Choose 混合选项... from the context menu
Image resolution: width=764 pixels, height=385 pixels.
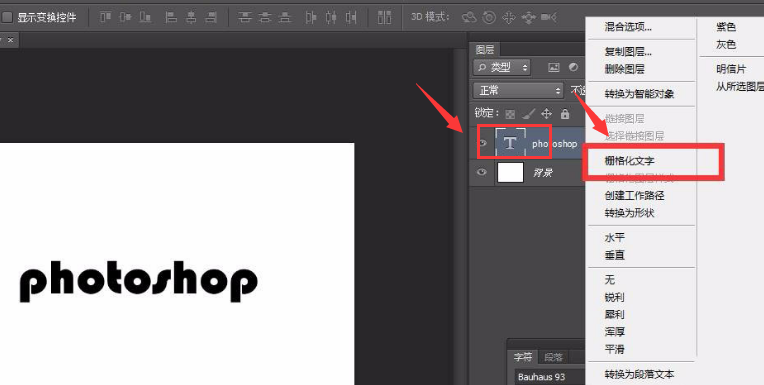coord(628,27)
